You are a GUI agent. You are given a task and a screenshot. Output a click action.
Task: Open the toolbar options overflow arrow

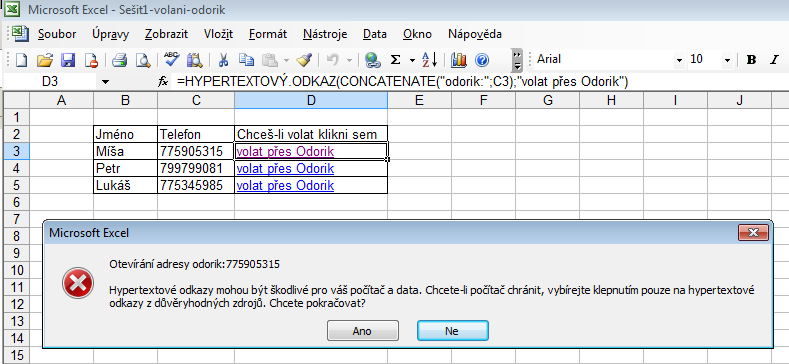click(x=517, y=60)
